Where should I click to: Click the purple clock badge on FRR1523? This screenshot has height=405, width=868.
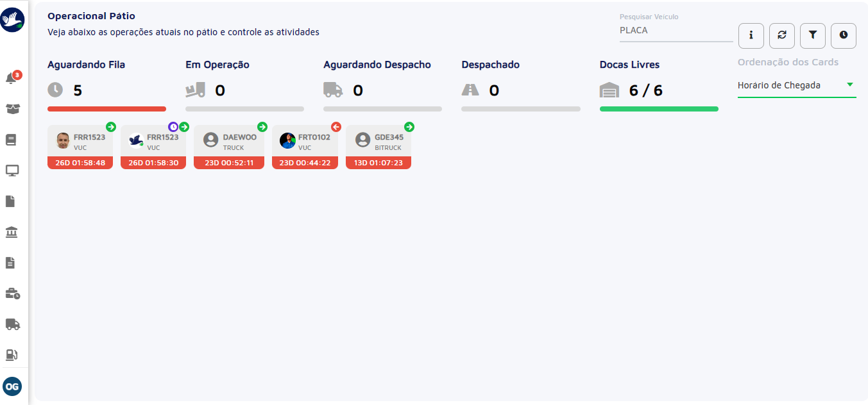point(173,127)
